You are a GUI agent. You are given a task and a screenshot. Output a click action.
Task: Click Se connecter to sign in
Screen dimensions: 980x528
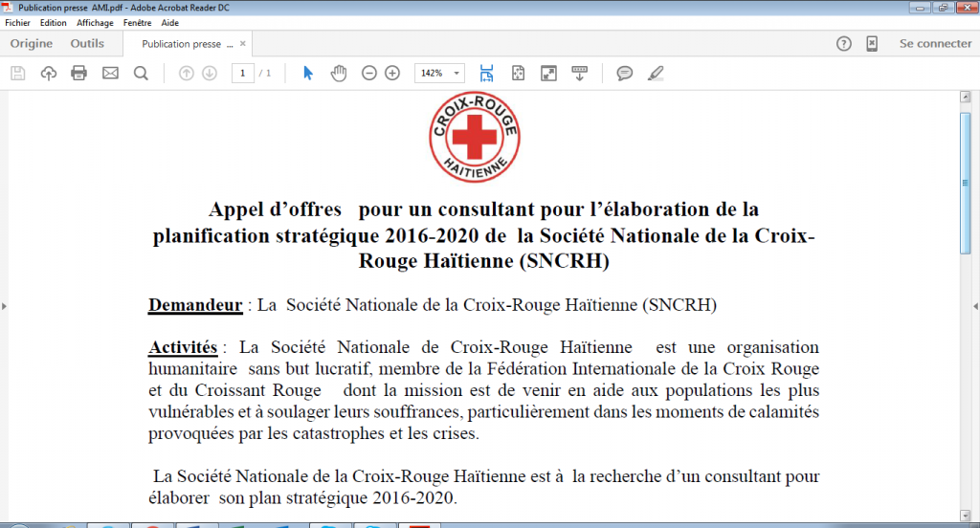pyautogui.click(x=935, y=44)
